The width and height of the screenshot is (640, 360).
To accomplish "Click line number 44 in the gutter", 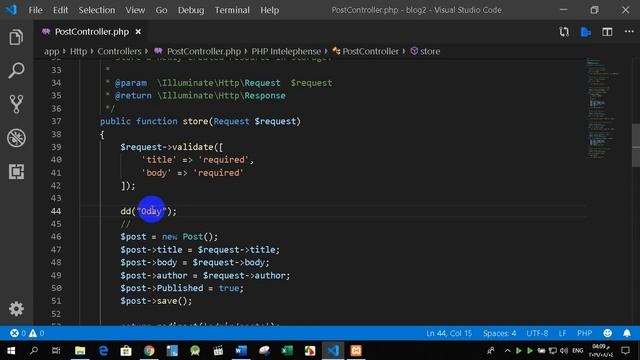I will pyautogui.click(x=56, y=211).
